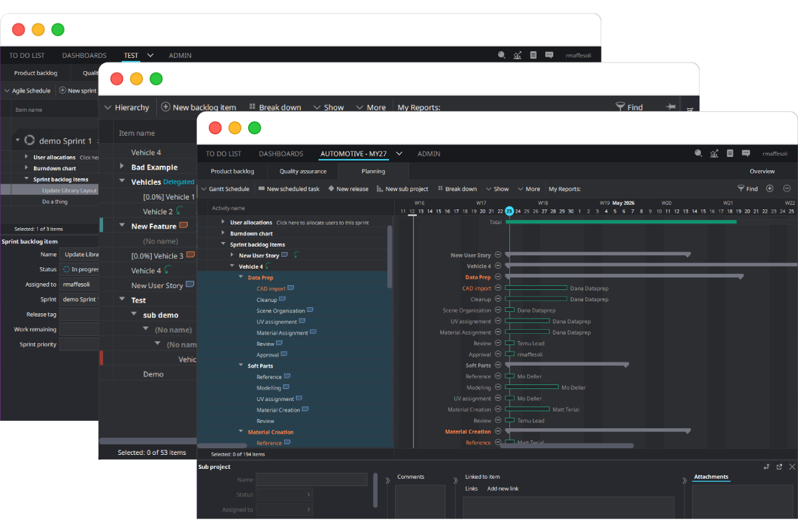Open the notes document icon near rmaffesoli
This screenshot has width=798, height=532.
(730, 154)
